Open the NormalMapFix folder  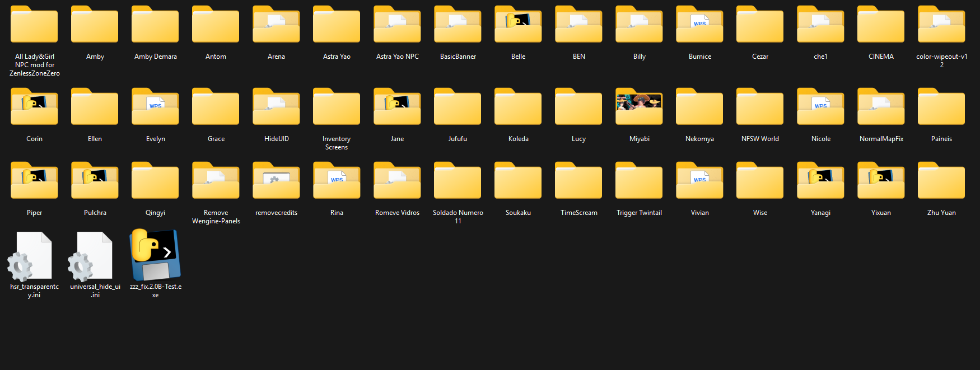881,107
